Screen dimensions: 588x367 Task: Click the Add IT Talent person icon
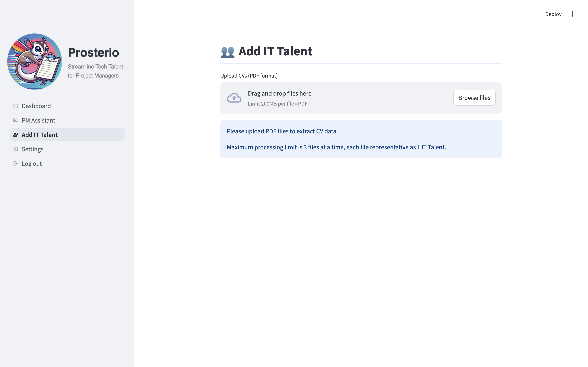tap(16, 135)
